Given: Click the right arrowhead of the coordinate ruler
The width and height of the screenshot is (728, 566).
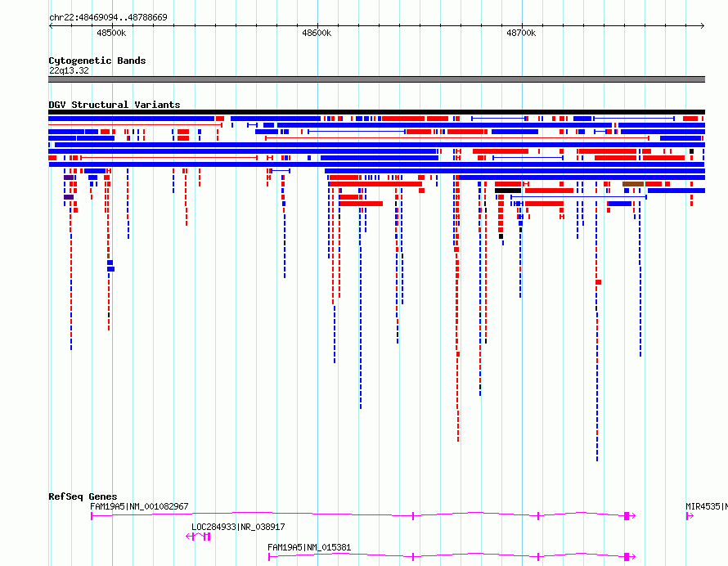Looking at the screenshot, I should point(703,26).
